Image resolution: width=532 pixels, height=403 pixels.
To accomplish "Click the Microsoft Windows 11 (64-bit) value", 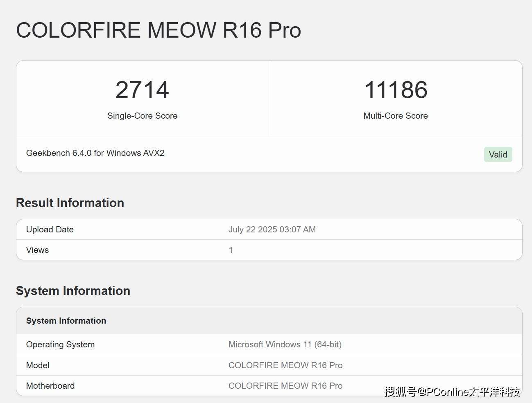I will click(x=285, y=344).
